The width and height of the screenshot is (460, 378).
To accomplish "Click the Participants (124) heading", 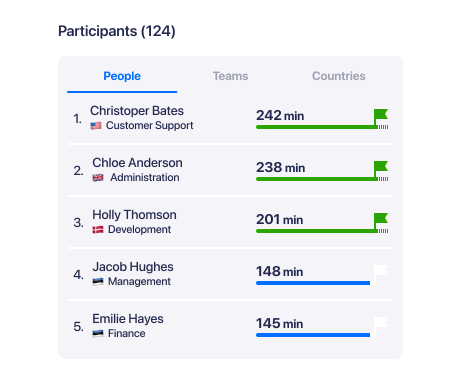I will point(117,31).
